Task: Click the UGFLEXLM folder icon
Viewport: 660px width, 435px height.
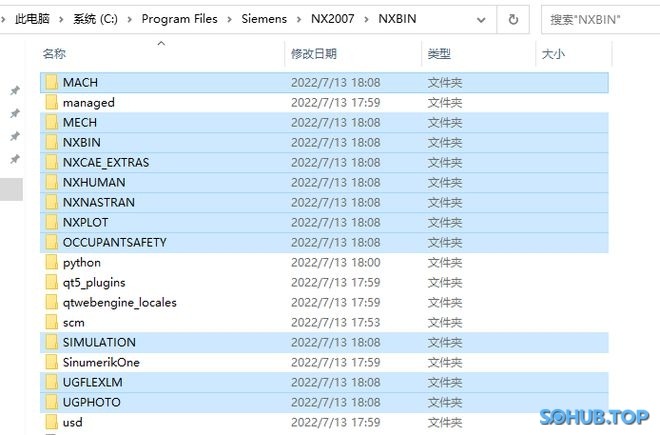Action: click(51, 382)
